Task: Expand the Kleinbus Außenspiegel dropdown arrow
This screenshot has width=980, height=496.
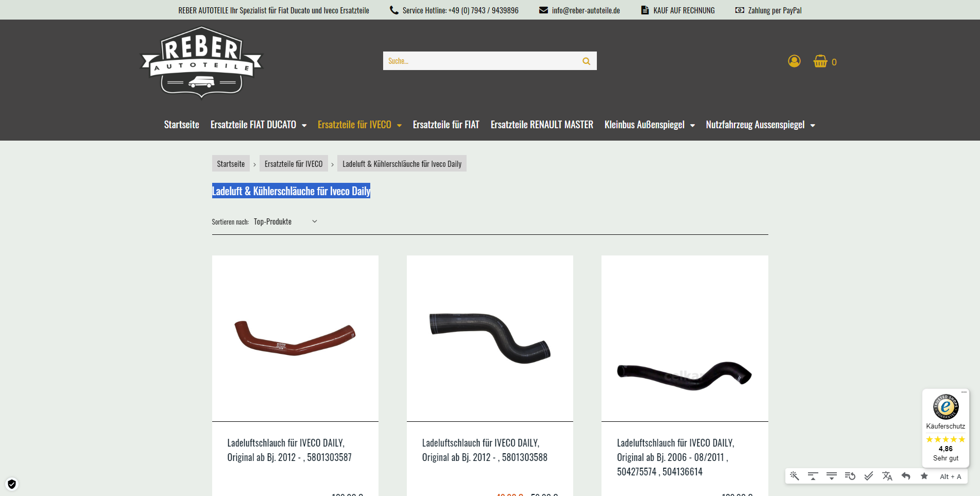Action: [693, 126]
